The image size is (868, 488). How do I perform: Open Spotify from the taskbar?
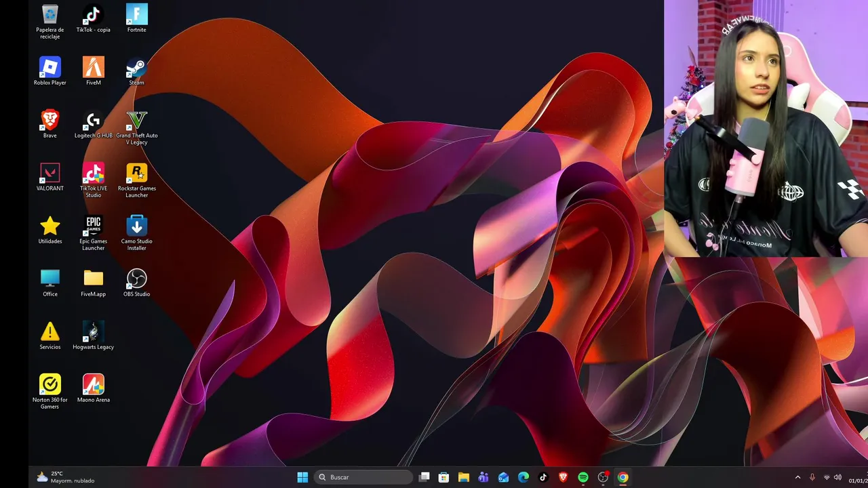(583, 477)
